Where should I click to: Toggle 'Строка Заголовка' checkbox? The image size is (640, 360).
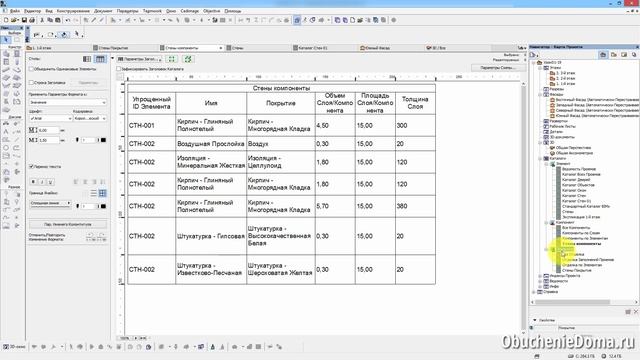(31, 82)
